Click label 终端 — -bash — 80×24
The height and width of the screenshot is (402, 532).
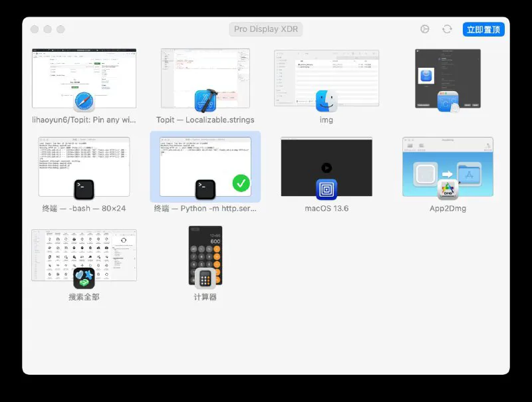pos(84,209)
